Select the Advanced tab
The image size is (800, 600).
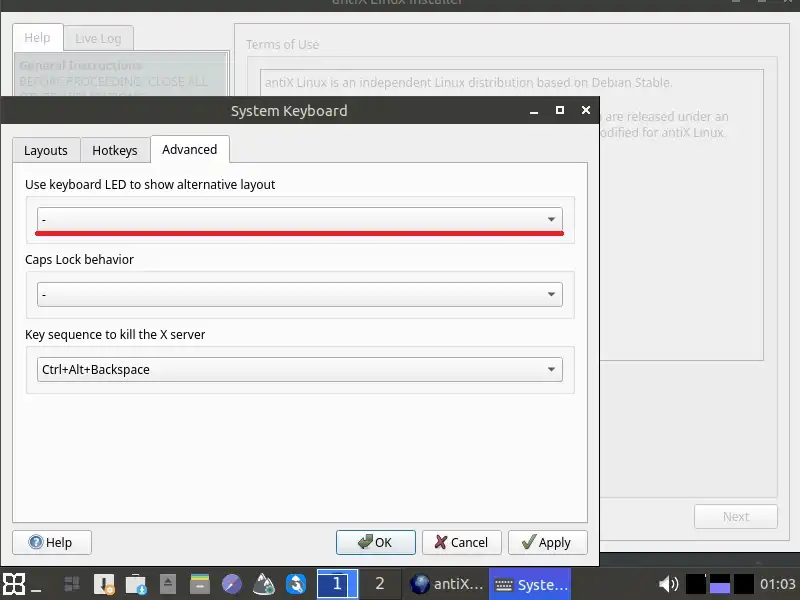click(x=189, y=149)
